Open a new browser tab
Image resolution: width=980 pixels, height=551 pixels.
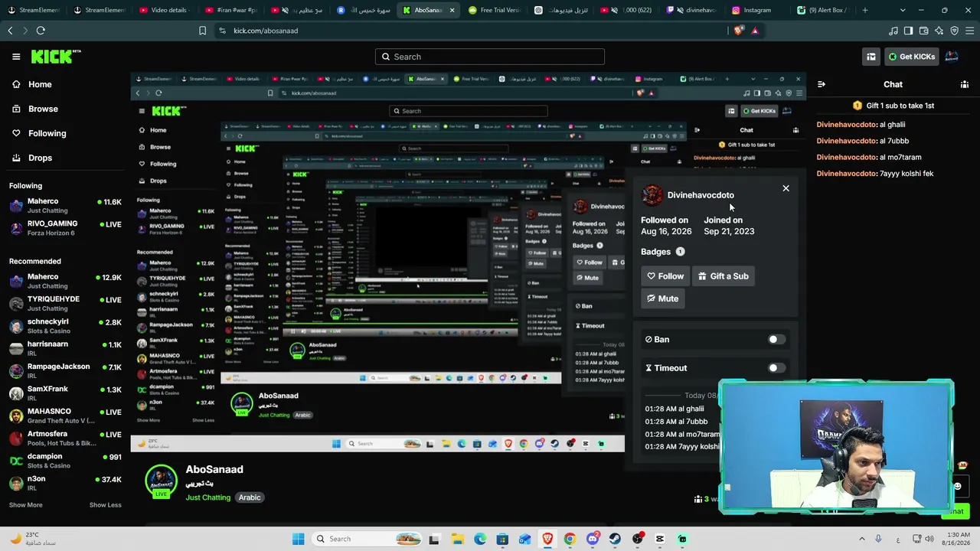[x=865, y=10]
